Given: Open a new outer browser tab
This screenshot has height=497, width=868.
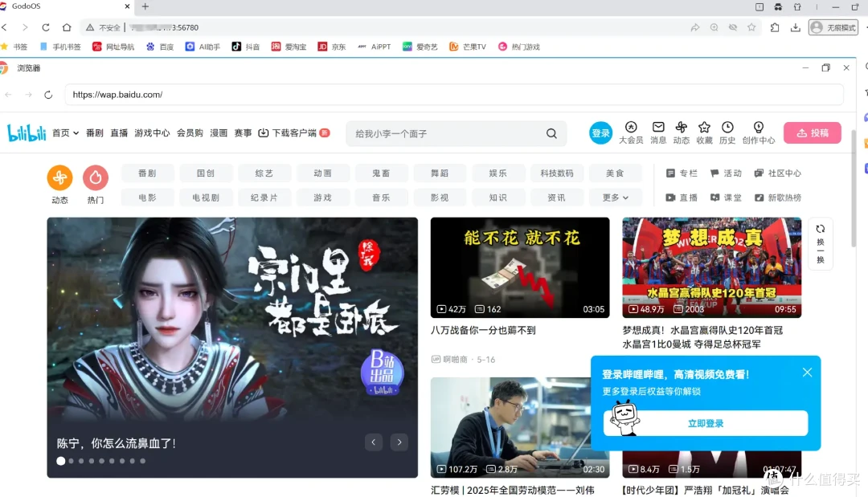Looking at the screenshot, I should [x=145, y=6].
